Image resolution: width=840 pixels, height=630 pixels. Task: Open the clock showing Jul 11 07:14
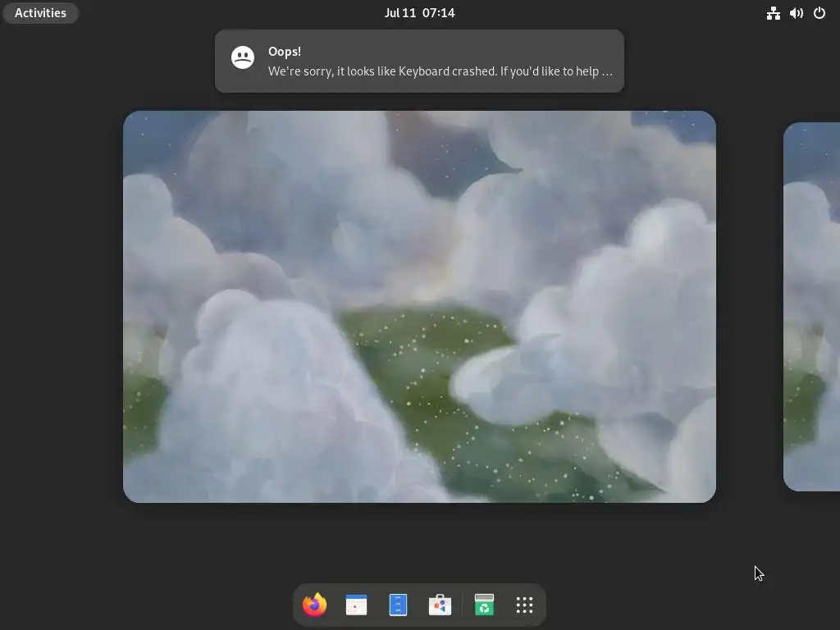[x=419, y=13]
